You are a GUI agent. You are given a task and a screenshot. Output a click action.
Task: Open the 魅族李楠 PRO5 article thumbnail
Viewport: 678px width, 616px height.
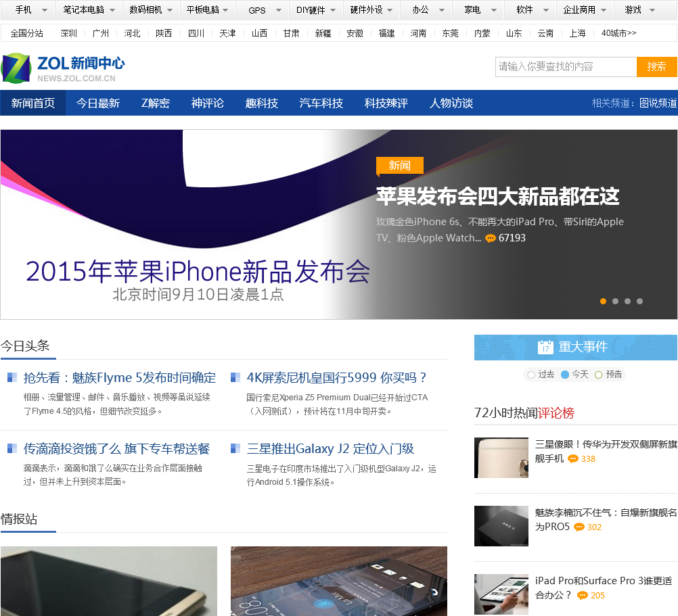coord(501,525)
